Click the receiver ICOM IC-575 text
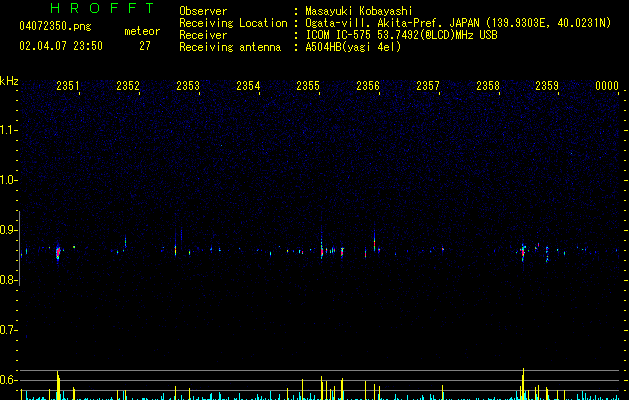 coord(339,35)
